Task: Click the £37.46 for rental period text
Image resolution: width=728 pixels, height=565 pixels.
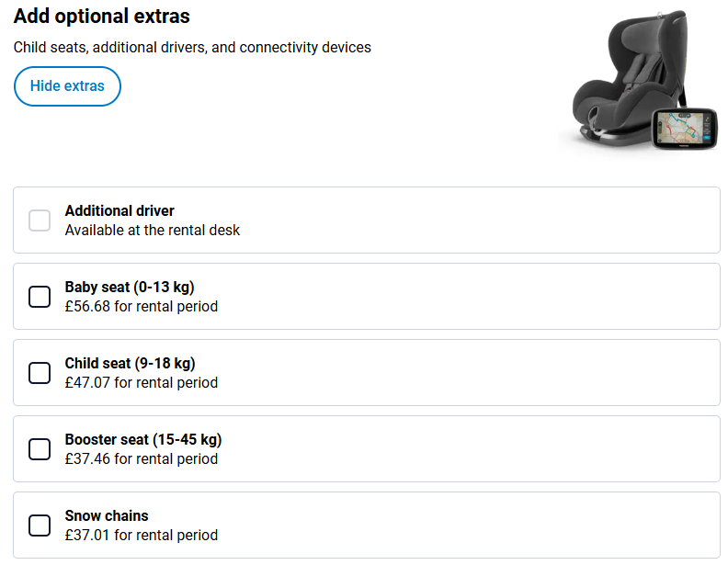Action: pos(142,459)
